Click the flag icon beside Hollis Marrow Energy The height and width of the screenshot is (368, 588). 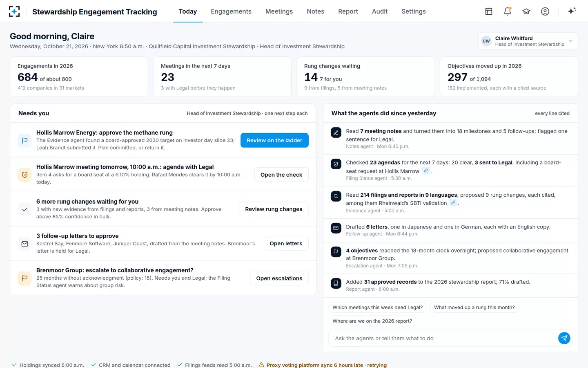pos(24,140)
